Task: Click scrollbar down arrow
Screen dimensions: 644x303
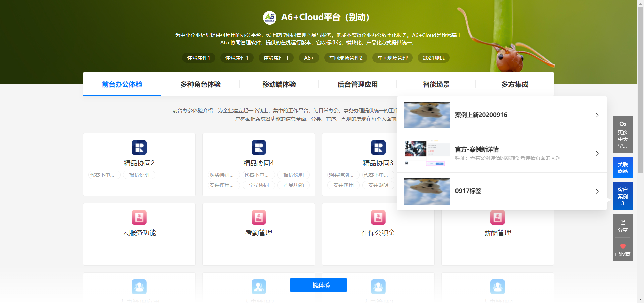Action: 640,299
